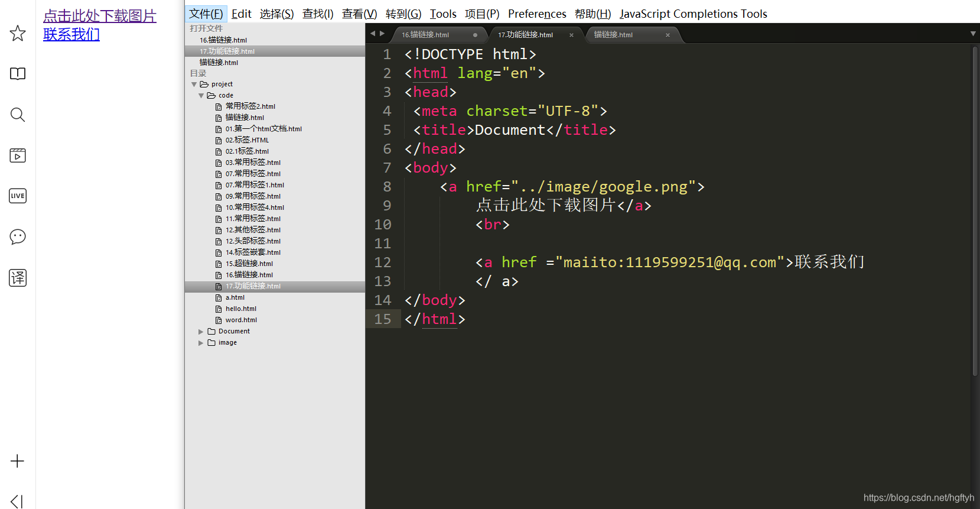Open the LIVE icon in sidebar

18,196
